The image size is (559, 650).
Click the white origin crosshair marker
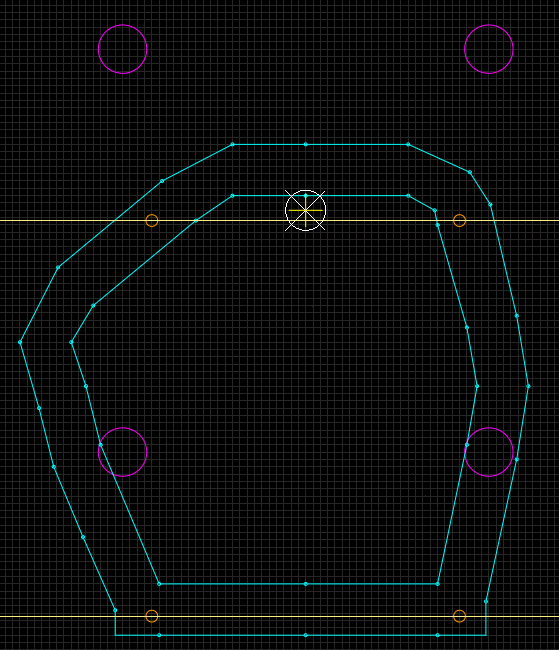click(306, 210)
